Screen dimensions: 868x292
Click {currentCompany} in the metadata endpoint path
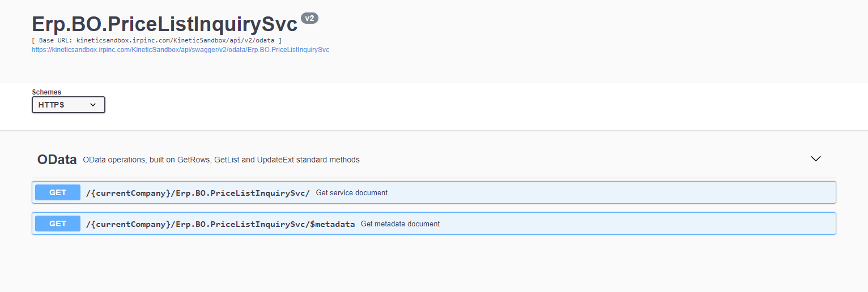tap(129, 224)
